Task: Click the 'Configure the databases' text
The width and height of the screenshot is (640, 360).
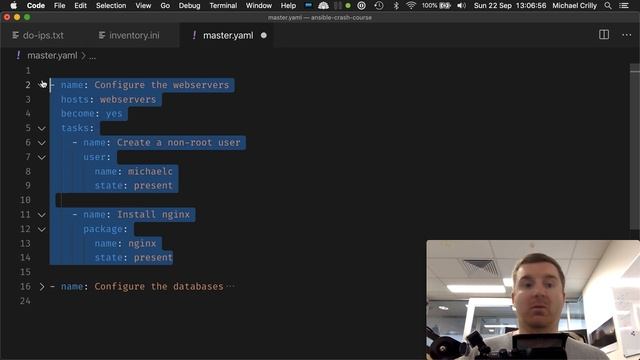Action: coord(159,287)
